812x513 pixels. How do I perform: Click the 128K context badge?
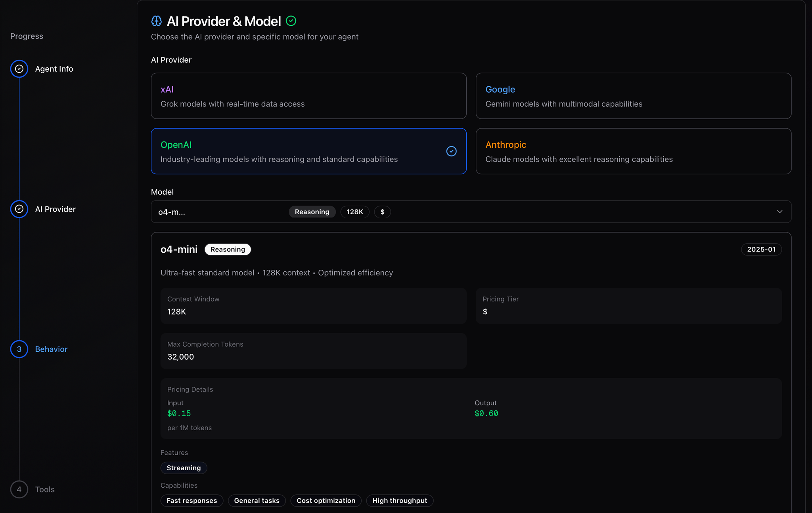(x=354, y=212)
